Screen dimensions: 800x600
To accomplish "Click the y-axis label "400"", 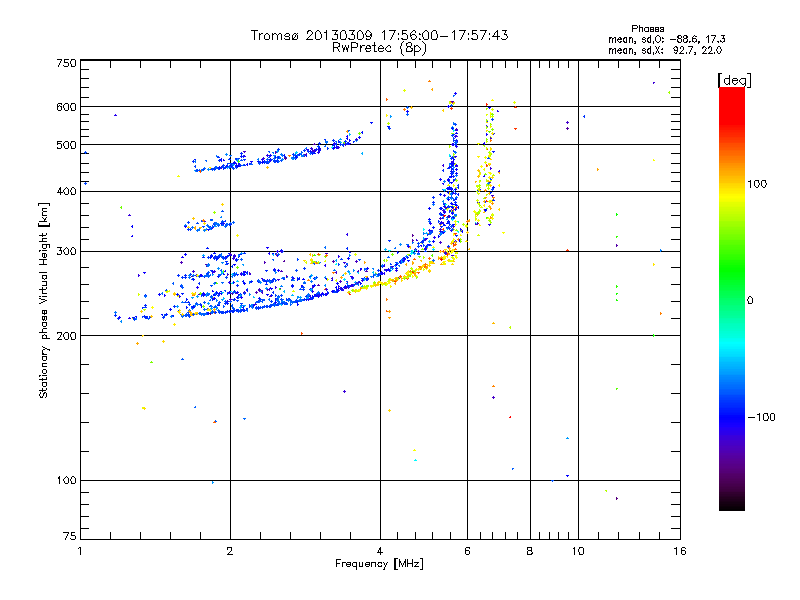I will tap(66, 191).
